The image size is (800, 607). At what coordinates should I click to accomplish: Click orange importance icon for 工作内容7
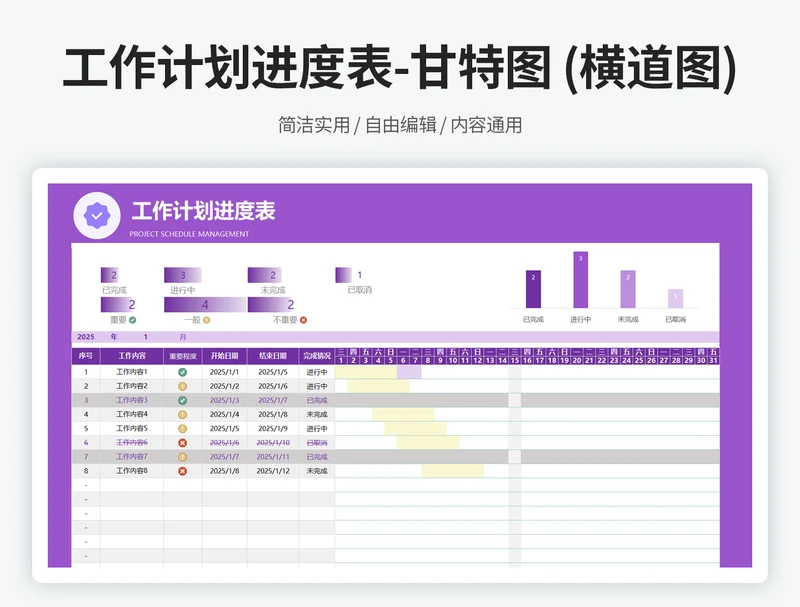[182, 457]
